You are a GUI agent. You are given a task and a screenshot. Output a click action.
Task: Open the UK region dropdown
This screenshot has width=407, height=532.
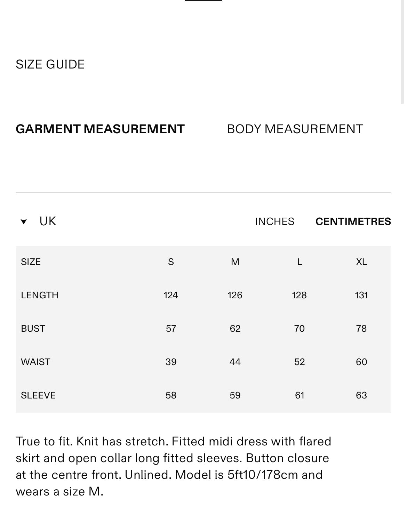48,221
